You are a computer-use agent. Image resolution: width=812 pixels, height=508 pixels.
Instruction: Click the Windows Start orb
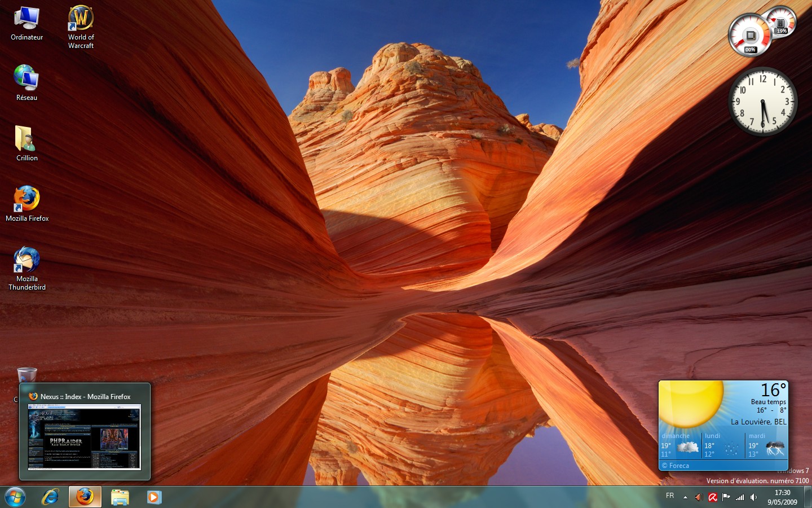coord(15,497)
